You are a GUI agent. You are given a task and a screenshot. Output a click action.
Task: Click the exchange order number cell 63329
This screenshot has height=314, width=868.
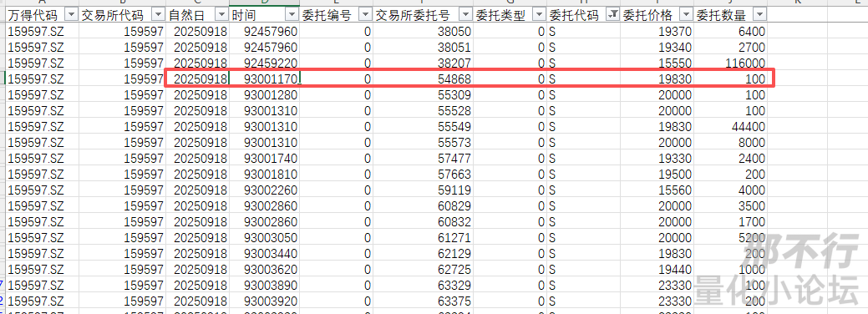[423, 286]
